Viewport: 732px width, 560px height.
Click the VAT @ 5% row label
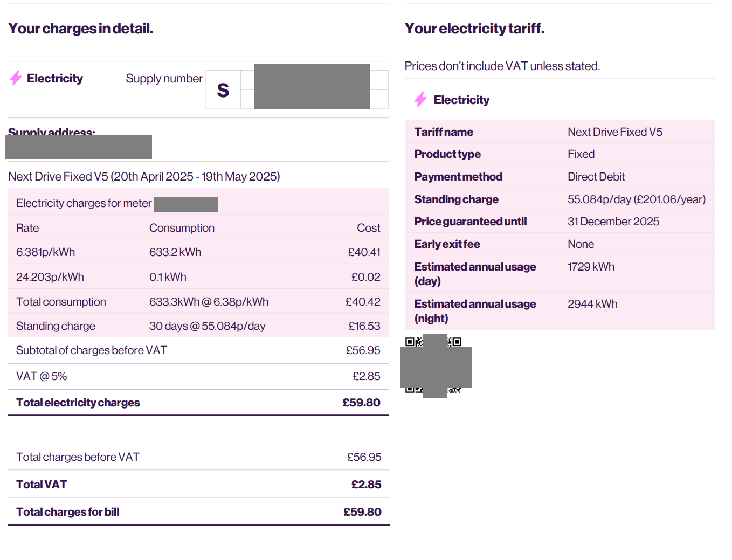42,376
